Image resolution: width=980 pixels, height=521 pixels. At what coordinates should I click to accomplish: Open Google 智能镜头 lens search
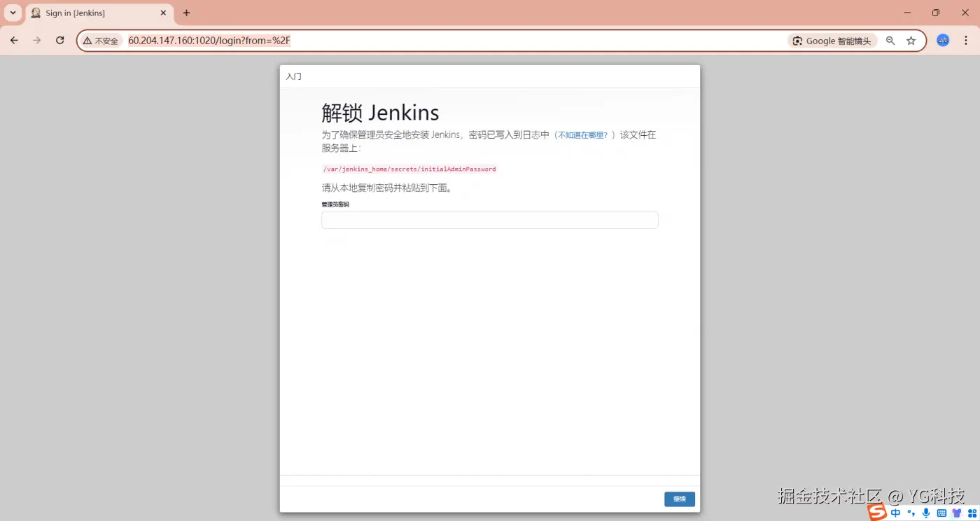832,41
